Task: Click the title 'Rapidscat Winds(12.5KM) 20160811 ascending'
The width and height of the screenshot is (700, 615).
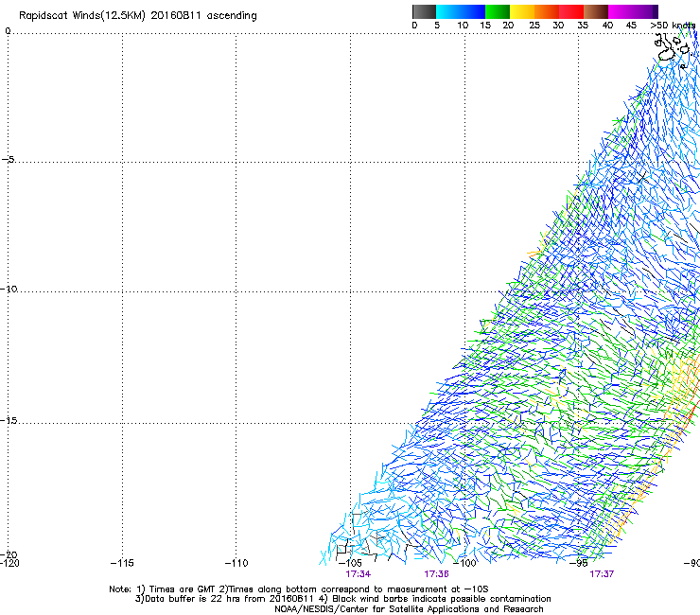Action: tap(138, 16)
